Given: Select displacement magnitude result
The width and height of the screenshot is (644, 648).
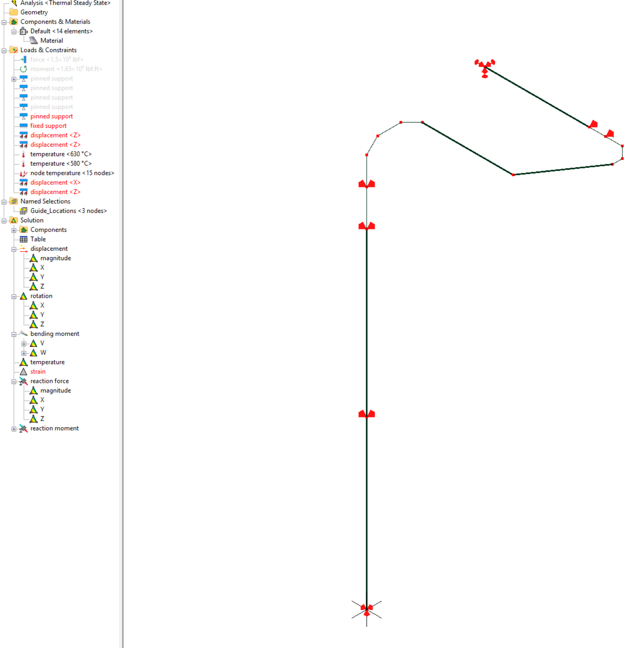Looking at the screenshot, I should coord(55,258).
